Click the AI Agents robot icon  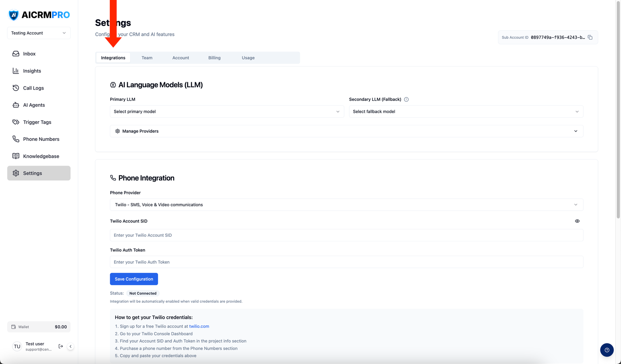(16, 105)
